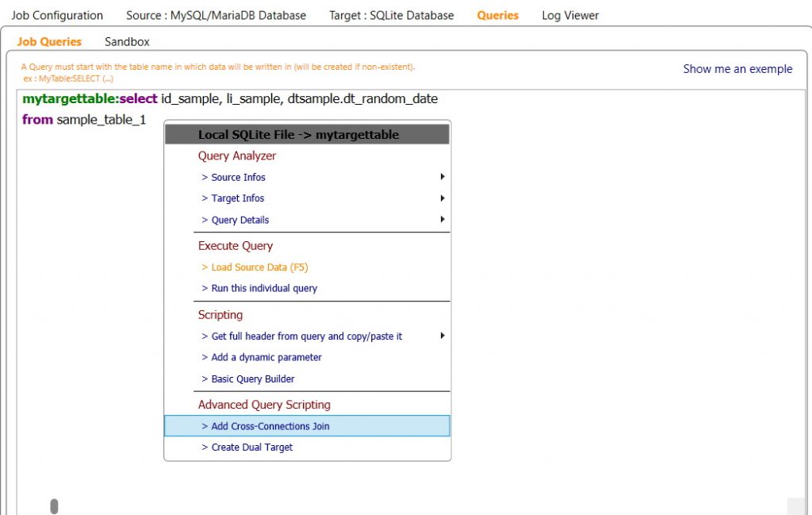The width and height of the screenshot is (812, 515).
Task: Click the 'Local SQLite File -> mytargettable' menu header
Action: point(307,135)
